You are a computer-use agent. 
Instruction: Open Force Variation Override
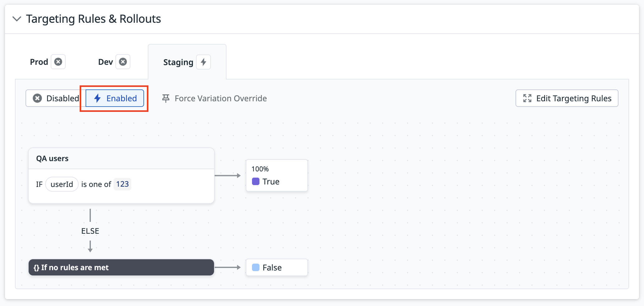214,98
